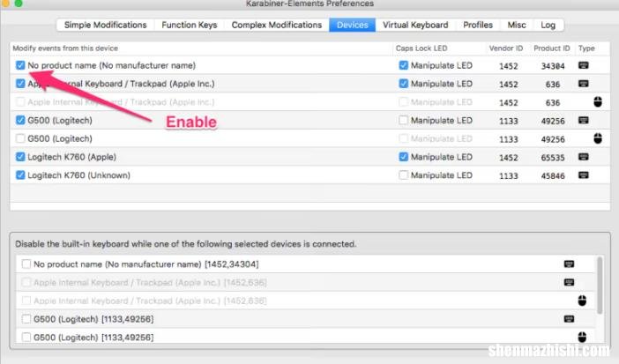Click the 'Logitech K760 (Apple)' device name
Screen dimensions: 619x364
point(71,157)
